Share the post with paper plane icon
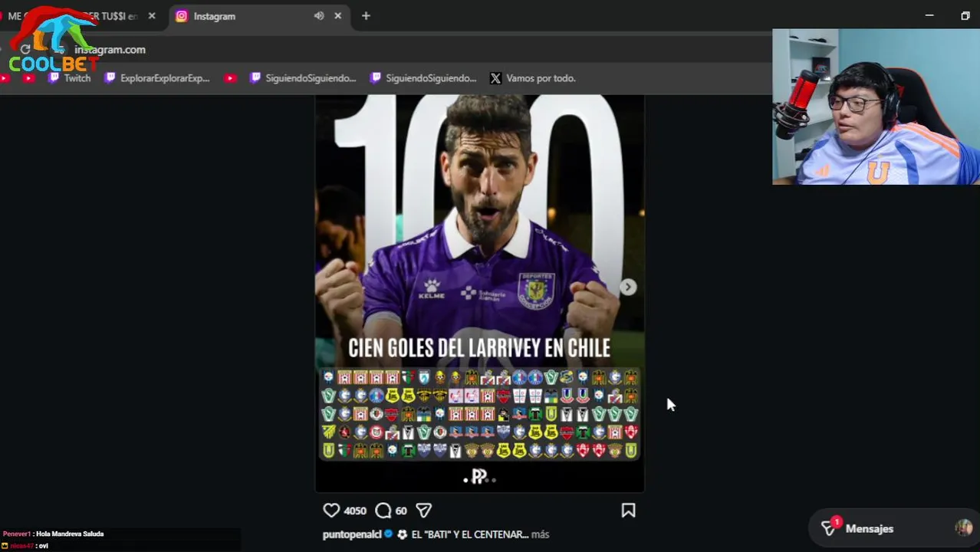Viewport: 980px width, 552px height. tap(424, 511)
